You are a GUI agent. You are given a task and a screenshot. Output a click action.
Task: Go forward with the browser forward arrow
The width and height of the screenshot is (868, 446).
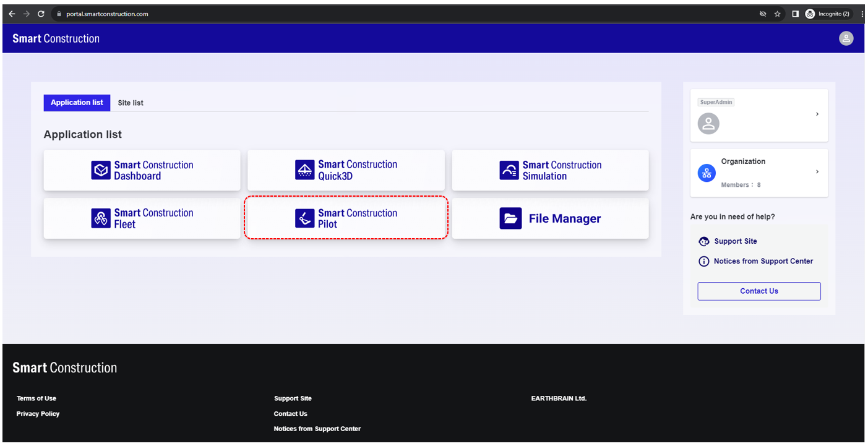click(26, 14)
